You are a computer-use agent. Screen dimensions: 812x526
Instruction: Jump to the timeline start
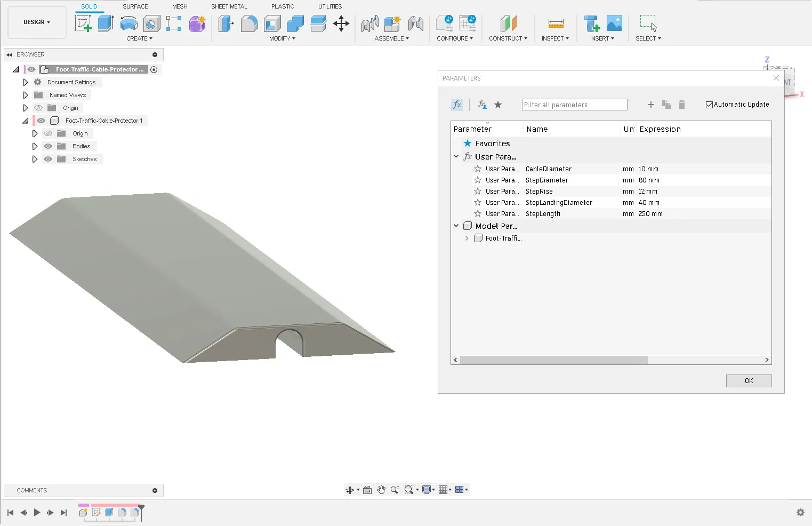(10, 512)
